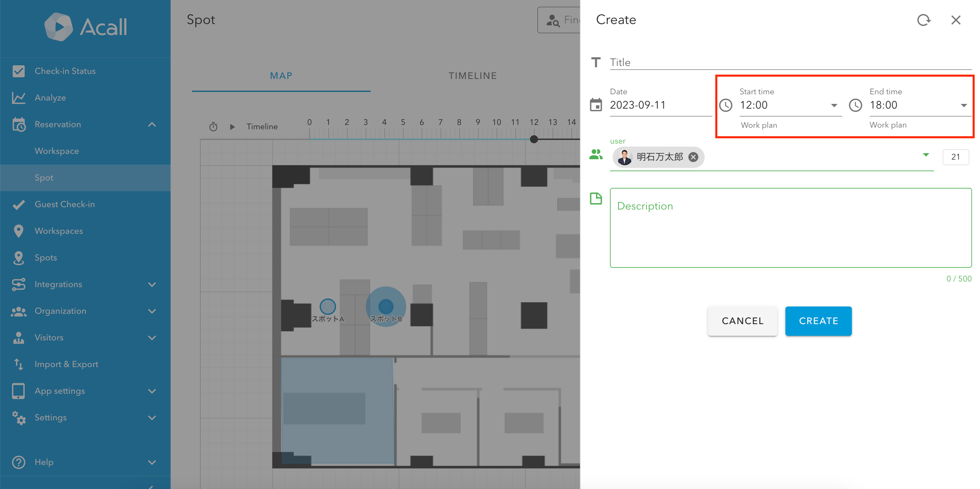Viewport: 980px width, 489px height.
Task: Expand the App settings menu
Action: 152,391
